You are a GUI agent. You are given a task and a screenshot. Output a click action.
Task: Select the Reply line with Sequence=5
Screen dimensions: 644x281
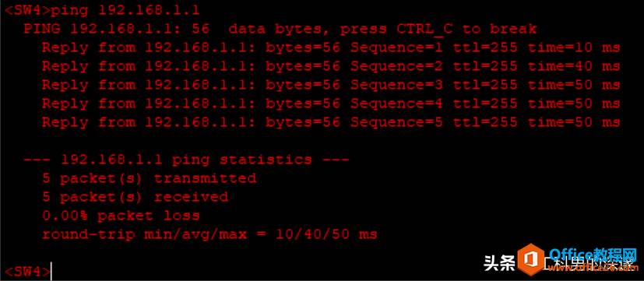[331, 122]
